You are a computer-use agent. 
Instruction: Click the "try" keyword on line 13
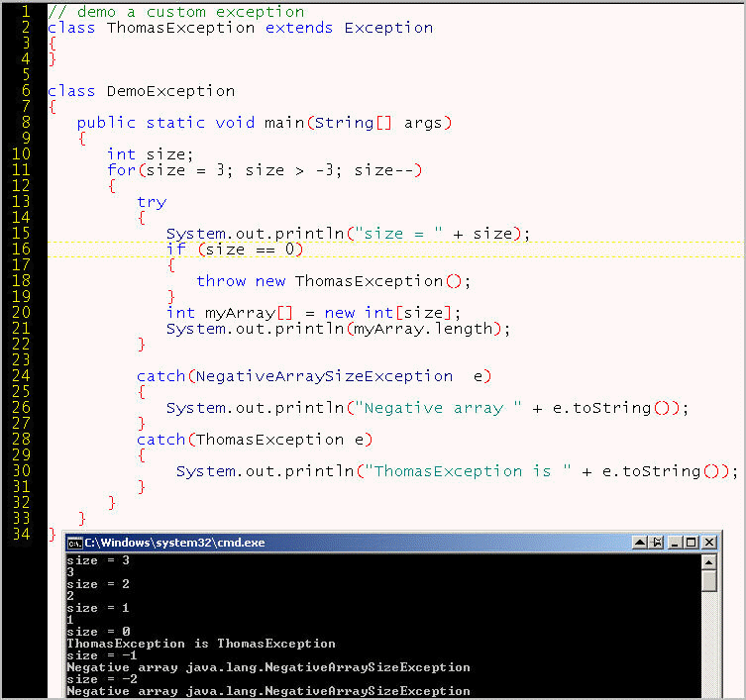(152, 203)
